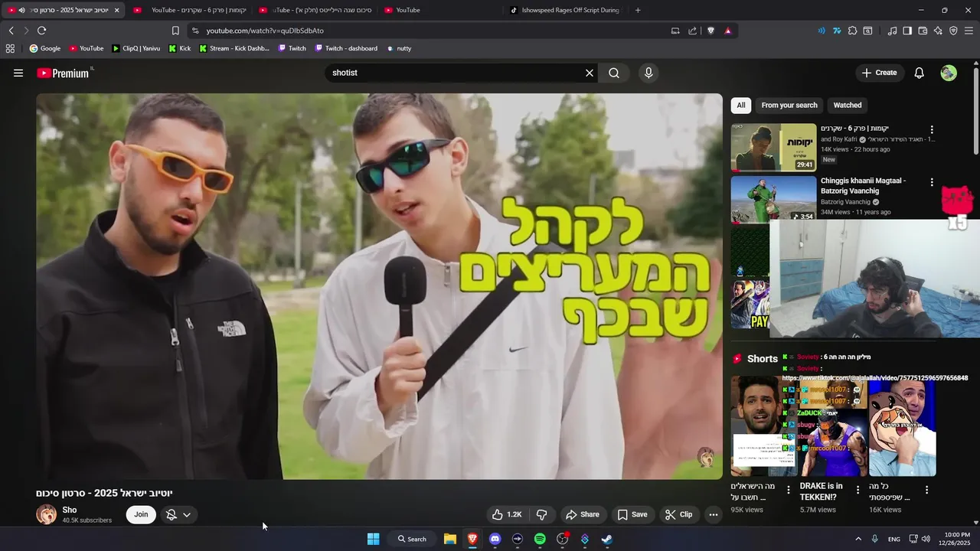Open browser main menu

click(969, 31)
